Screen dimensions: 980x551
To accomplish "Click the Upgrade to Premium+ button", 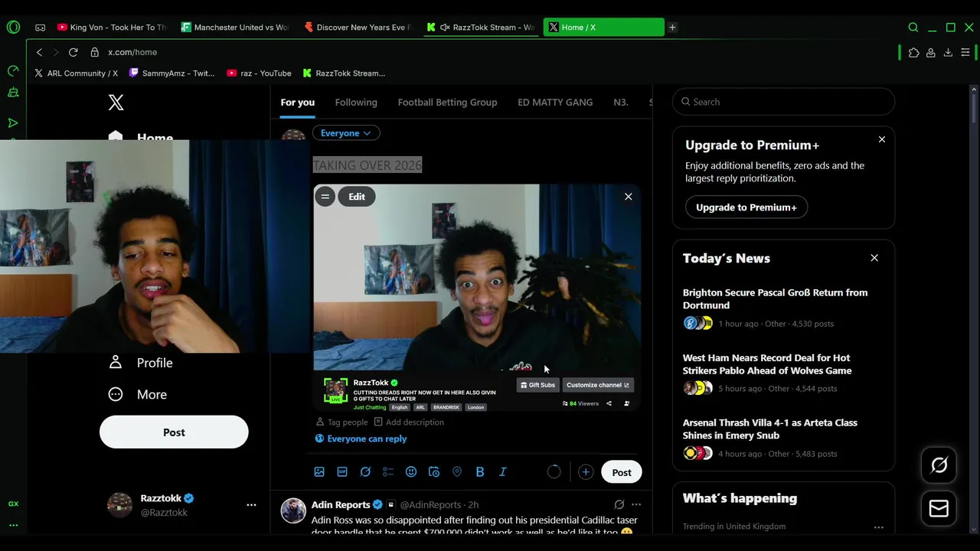I will click(746, 207).
